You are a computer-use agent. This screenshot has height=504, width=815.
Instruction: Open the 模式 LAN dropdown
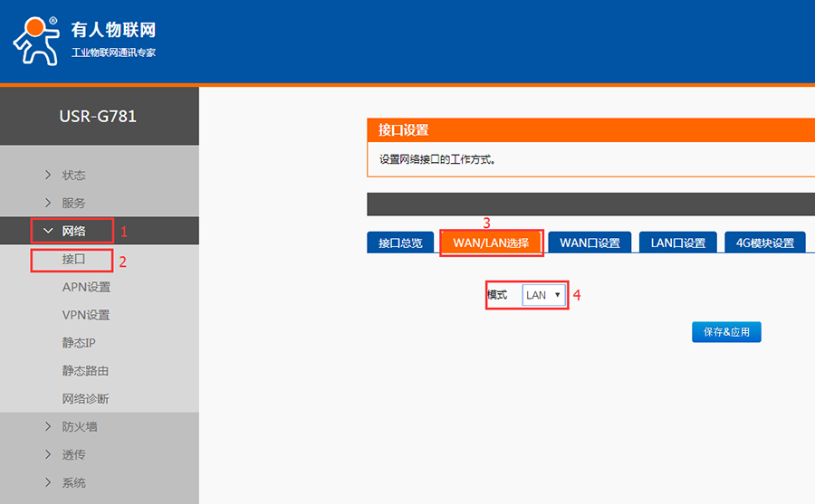[x=543, y=295]
